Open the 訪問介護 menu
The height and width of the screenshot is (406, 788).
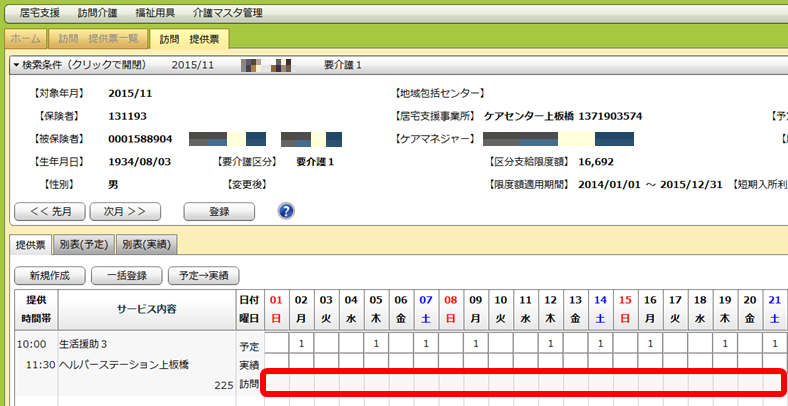click(96, 13)
